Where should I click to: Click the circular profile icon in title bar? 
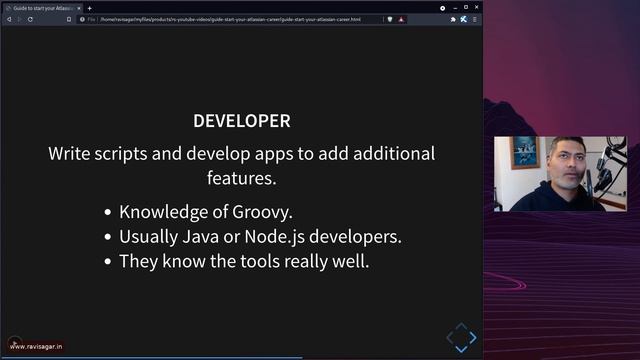[x=442, y=8]
